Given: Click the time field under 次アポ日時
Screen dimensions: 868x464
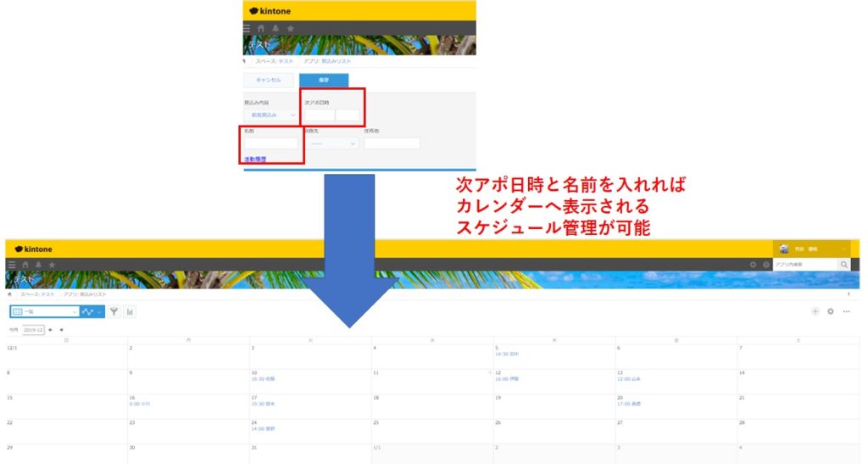Looking at the screenshot, I should point(348,115).
